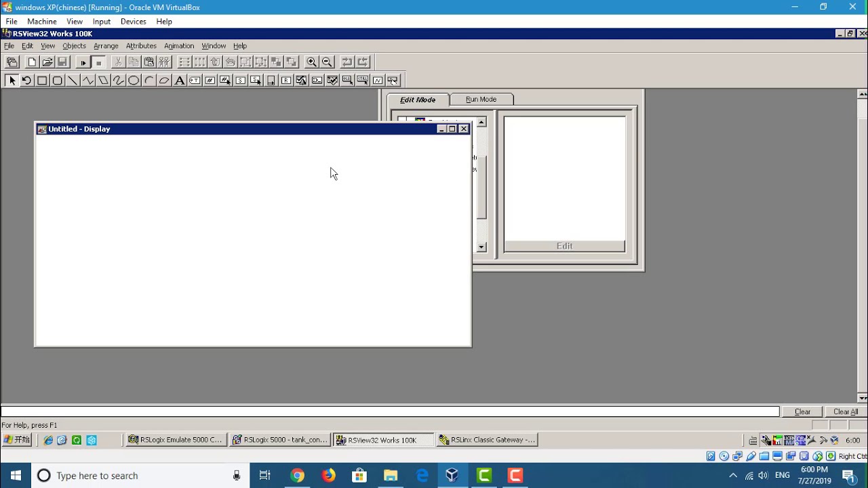Open the Animation menu

[x=179, y=46]
